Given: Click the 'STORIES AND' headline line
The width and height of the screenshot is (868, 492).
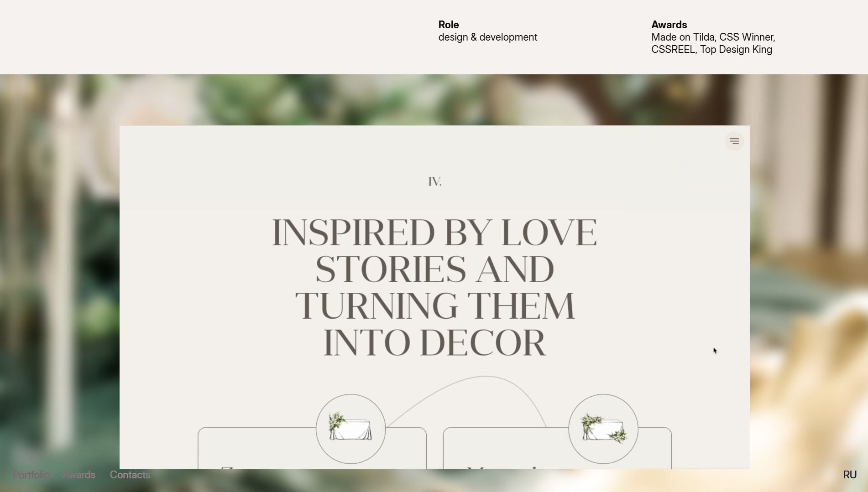Looking at the screenshot, I should [434, 269].
